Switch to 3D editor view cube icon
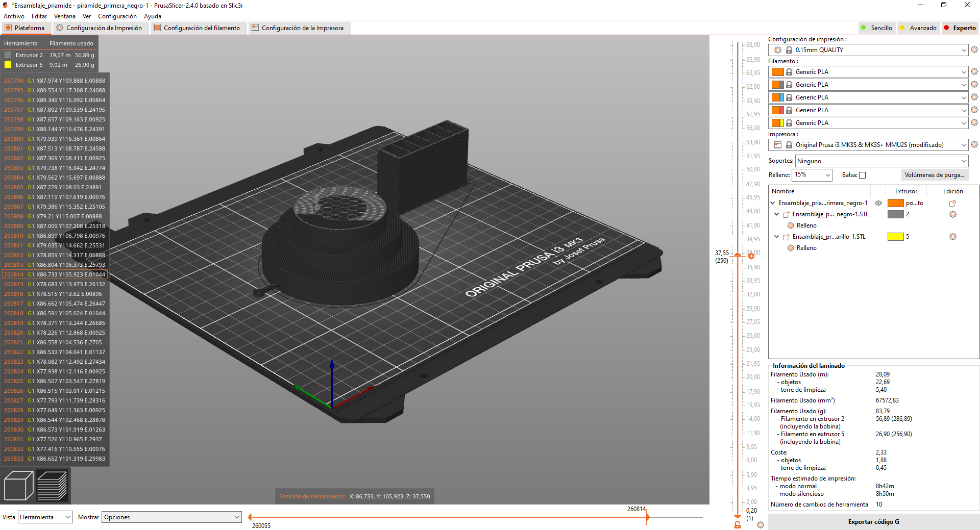980x530 pixels. tap(19, 486)
